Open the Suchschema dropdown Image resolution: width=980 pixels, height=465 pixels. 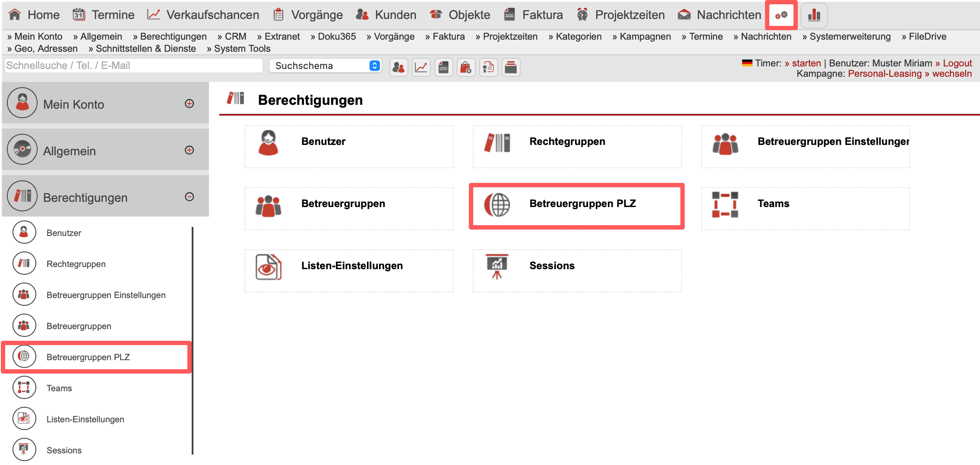325,66
